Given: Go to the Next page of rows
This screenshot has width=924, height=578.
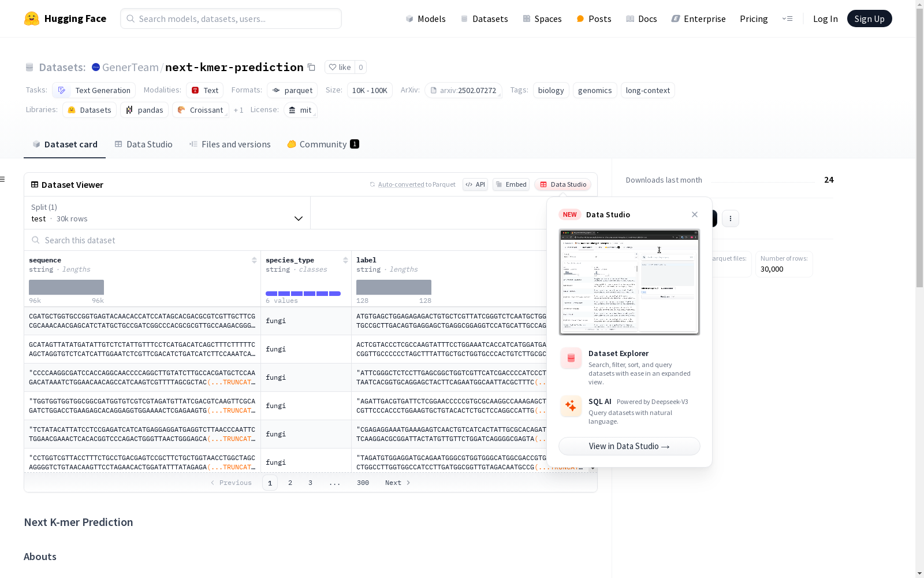Looking at the screenshot, I should coord(397,483).
